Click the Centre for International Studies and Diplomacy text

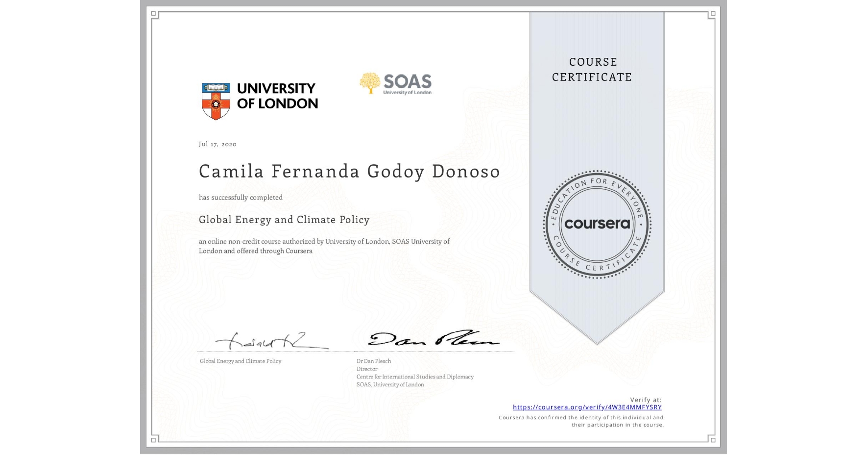(x=414, y=377)
